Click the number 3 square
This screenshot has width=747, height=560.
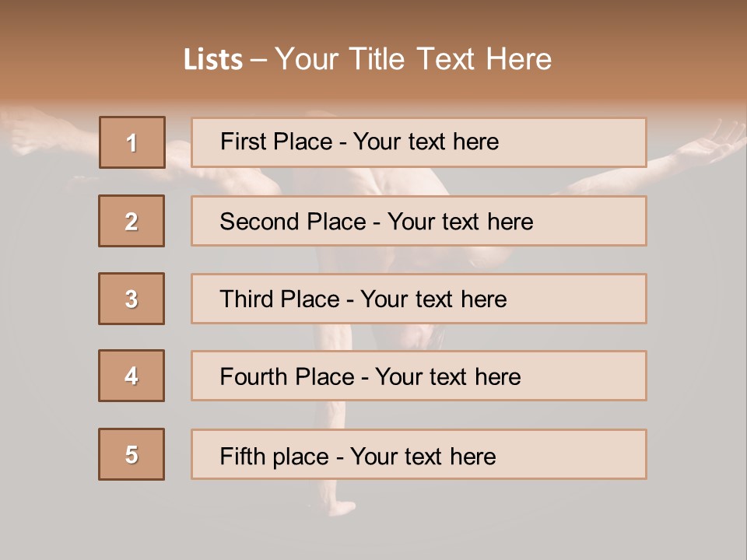(x=132, y=299)
